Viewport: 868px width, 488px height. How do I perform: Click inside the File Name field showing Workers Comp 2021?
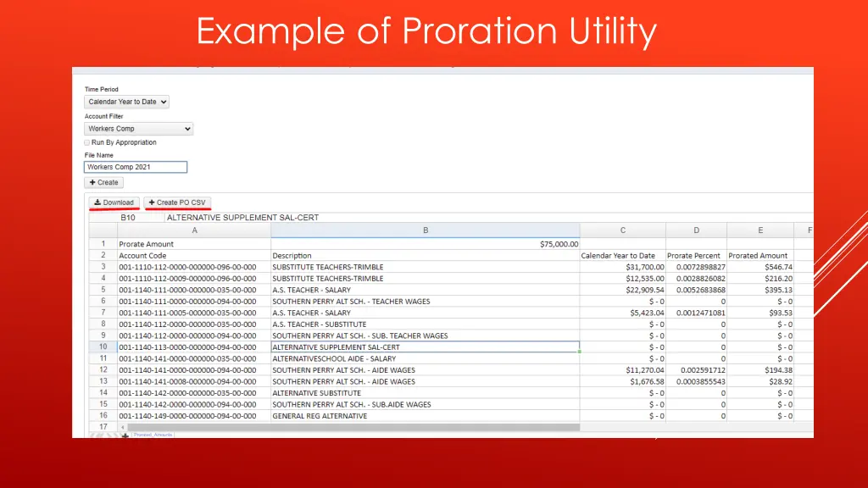(135, 167)
